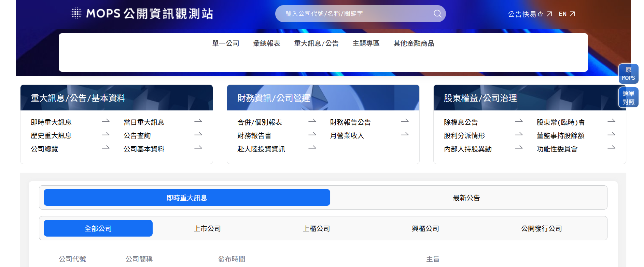Open 財務報告書 link
644x267 pixels.
254,136
